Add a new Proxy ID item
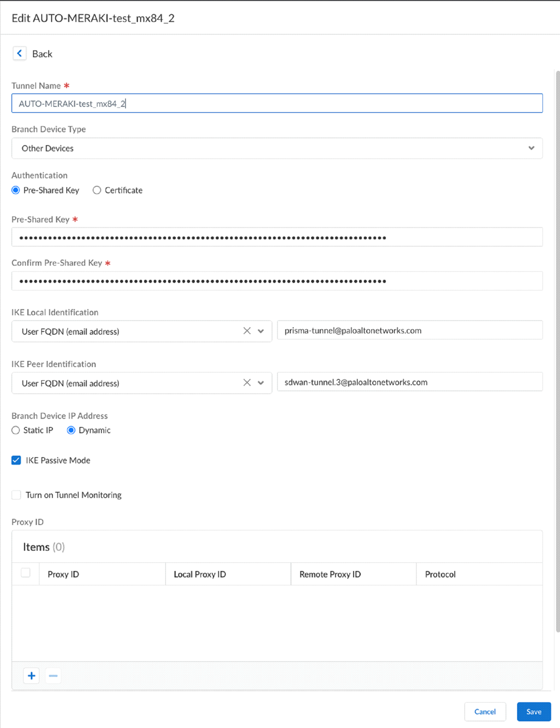This screenshot has width=560, height=728. (32, 676)
